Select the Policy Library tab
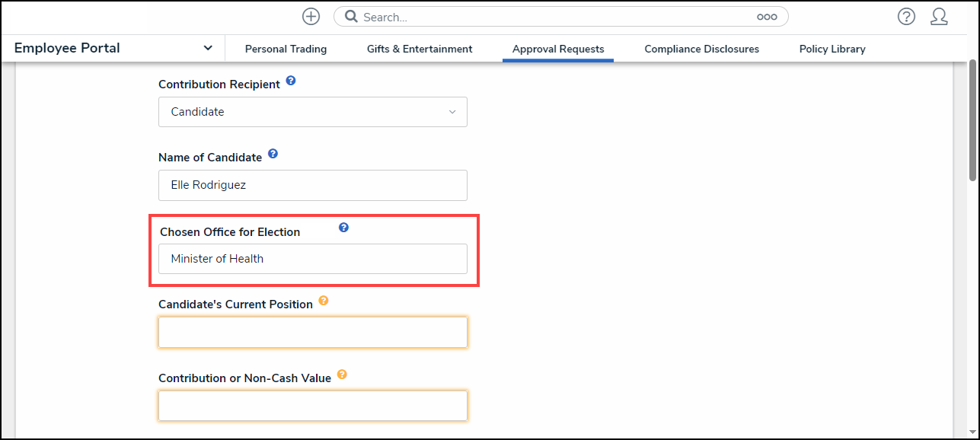 [832, 49]
